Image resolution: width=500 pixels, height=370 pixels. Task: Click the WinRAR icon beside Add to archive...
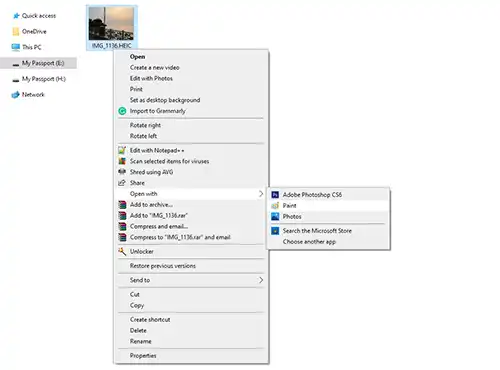pyautogui.click(x=122, y=205)
